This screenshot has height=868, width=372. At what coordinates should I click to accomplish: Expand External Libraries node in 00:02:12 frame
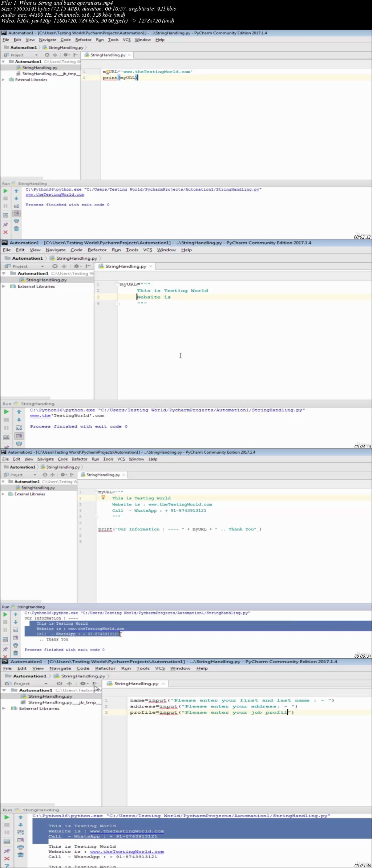(3, 80)
